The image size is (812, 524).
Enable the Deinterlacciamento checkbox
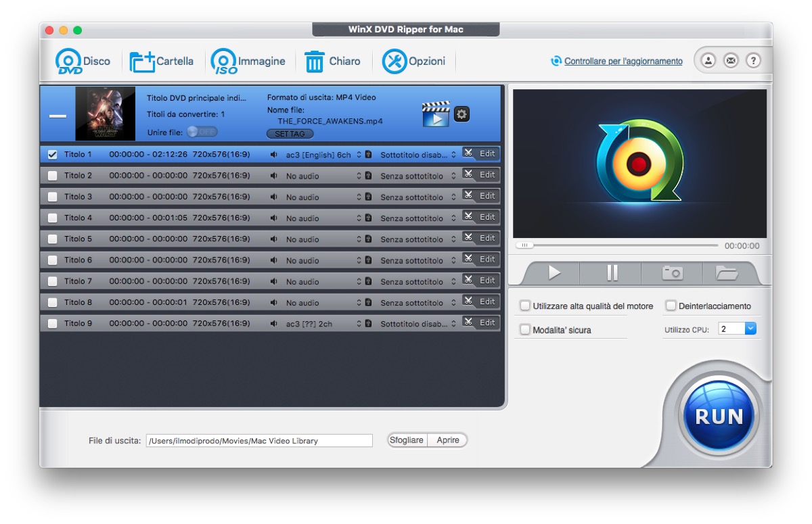point(671,306)
